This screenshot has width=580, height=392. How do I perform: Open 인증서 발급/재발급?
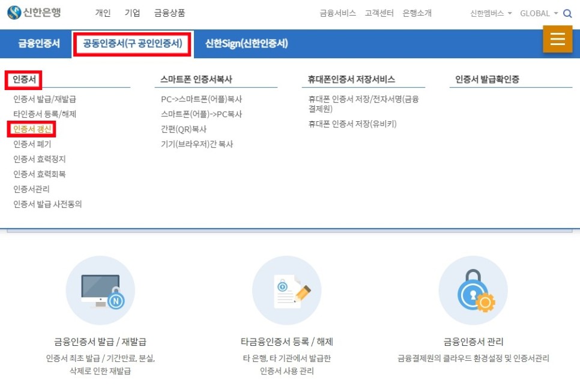[45, 99]
